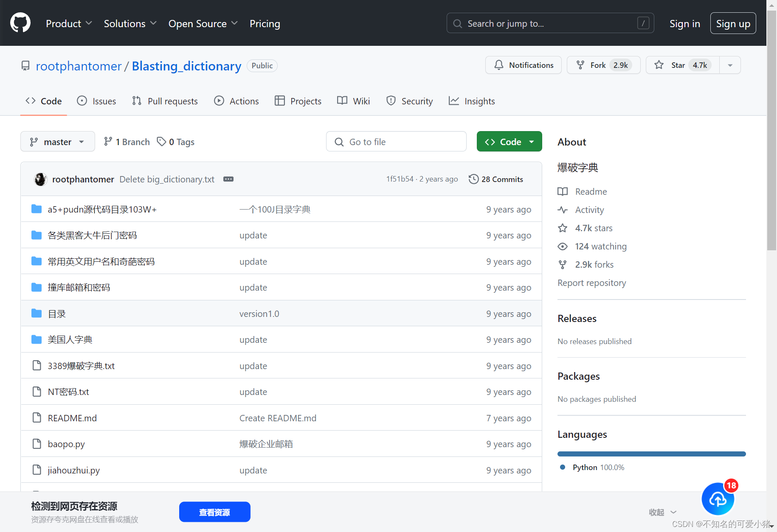The image size is (777, 532).
Task: Click fork icon beside 2.9k forks
Action: 563,264
